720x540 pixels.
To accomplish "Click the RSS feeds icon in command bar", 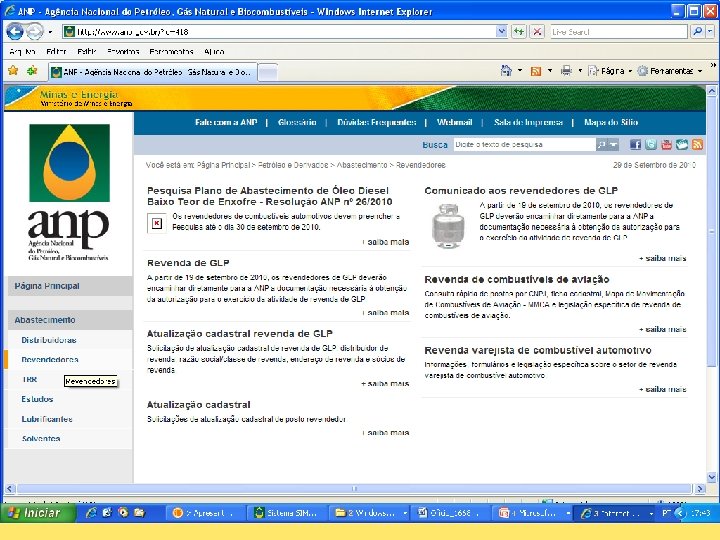I will (535, 71).
